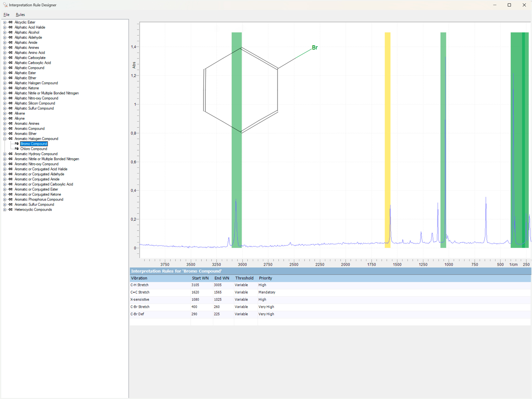Click the app icon in title bar

click(5, 5)
